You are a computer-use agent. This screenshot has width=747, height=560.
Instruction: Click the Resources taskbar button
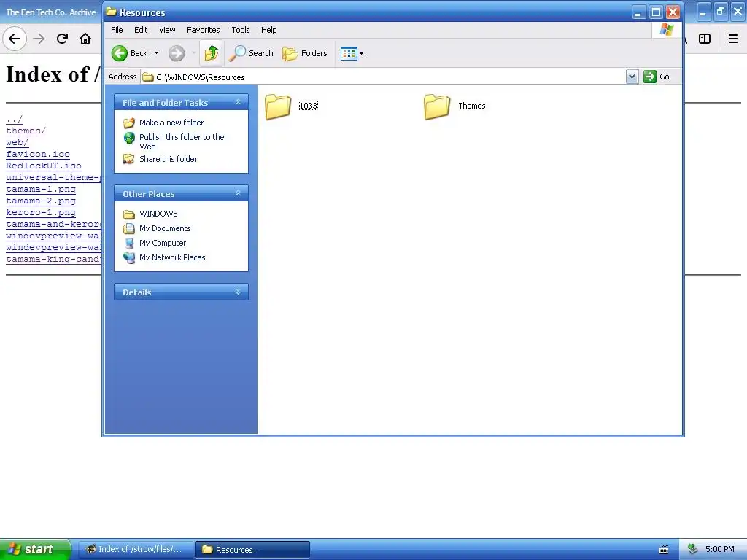coord(252,549)
